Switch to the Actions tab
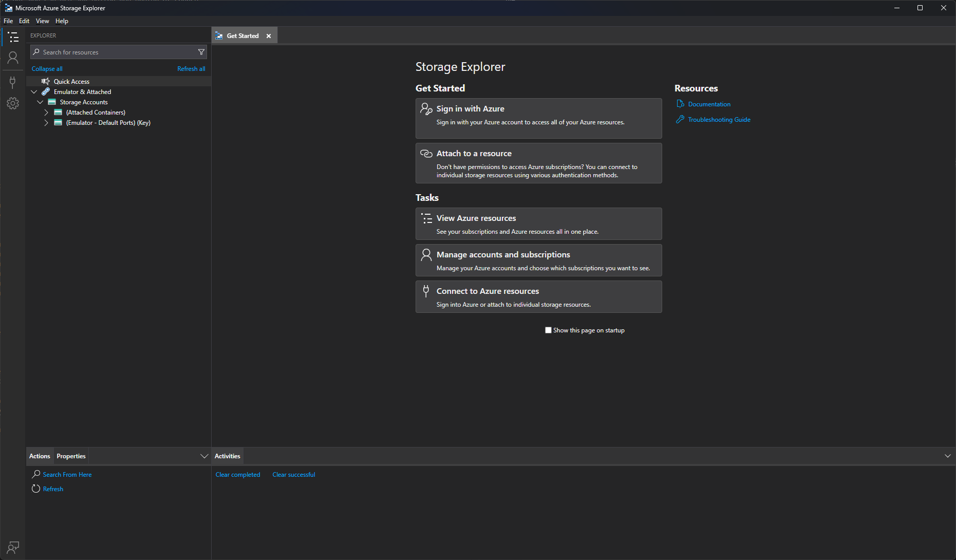Viewport: 956px width, 560px height. click(40, 456)
